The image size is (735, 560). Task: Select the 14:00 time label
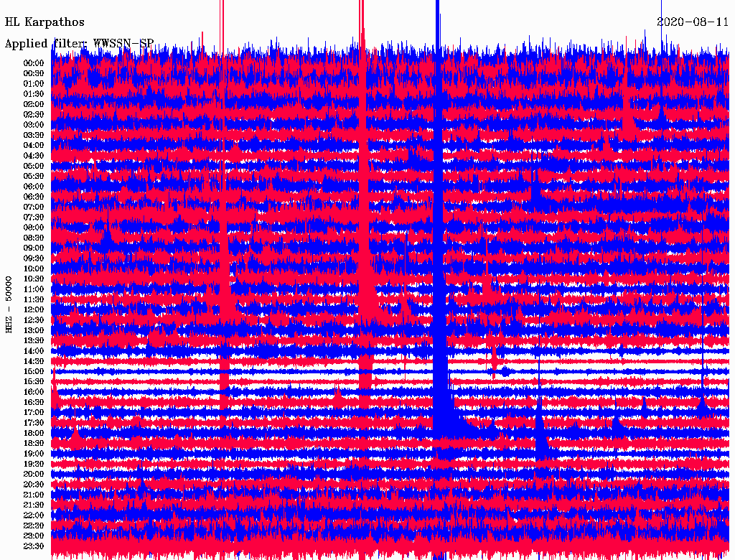[34, 351]
